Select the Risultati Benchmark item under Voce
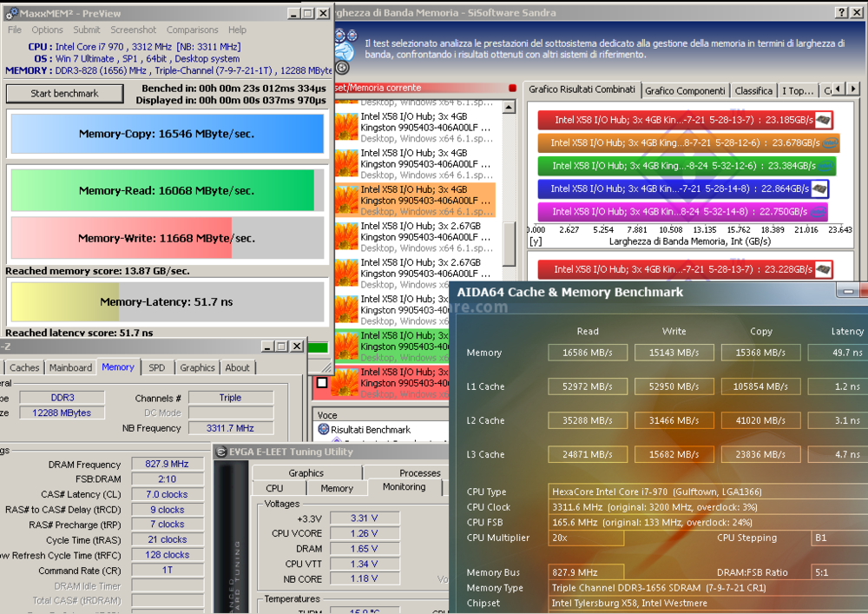This screenshot has width=868, height=614. (x=371, y=430)
